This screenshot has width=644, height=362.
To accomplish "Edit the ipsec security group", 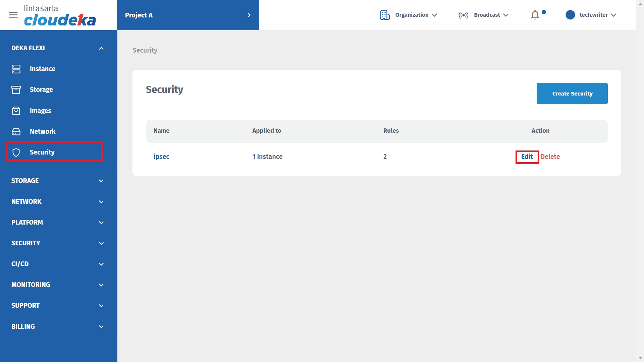I will pos(527,157).
